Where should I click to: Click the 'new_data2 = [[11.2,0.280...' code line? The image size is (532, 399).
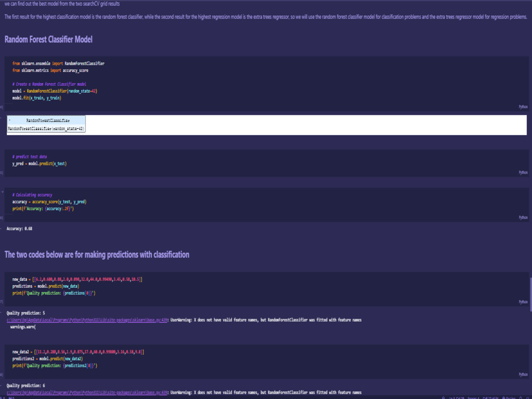click(x=78, y=352)
